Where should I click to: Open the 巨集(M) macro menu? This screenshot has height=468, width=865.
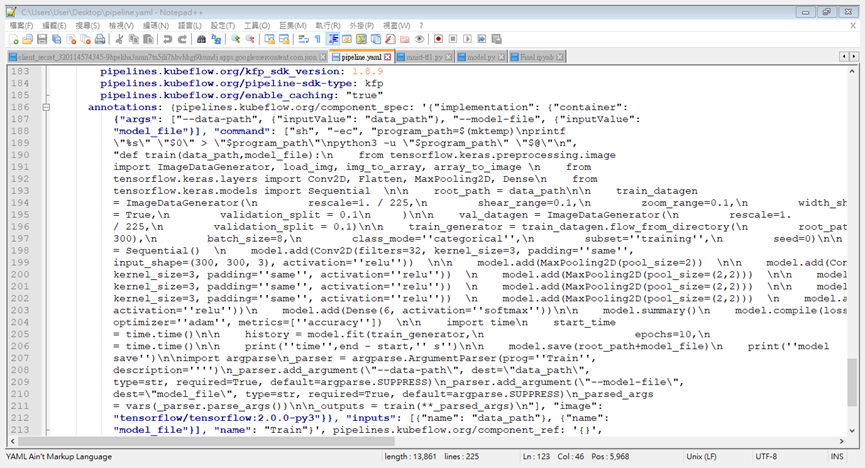(x=292, y=25)
